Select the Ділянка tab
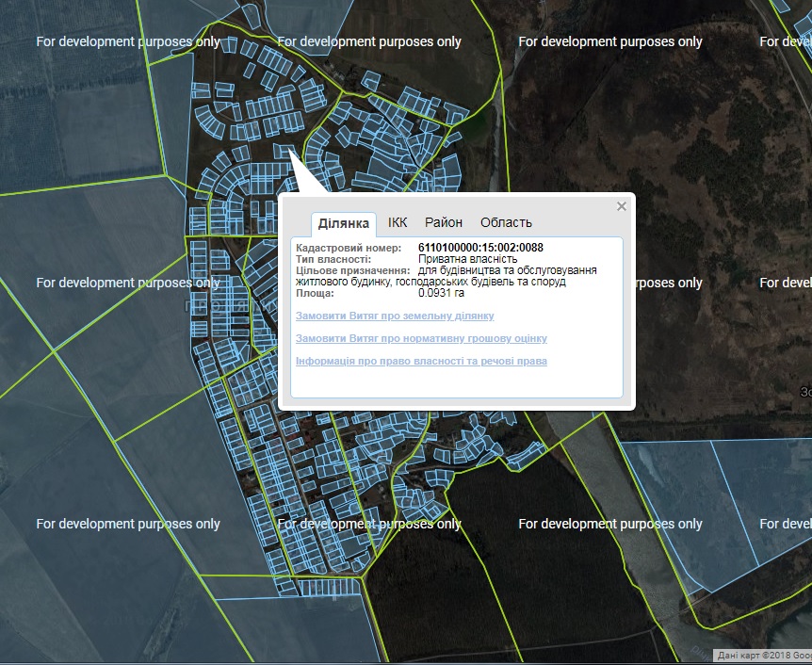 pyautogui.click(x=343, y=223)
